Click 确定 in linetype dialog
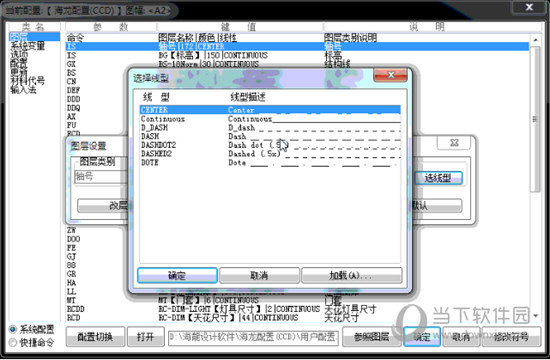The width and height of the screenshot is (550, 360). 177,275
